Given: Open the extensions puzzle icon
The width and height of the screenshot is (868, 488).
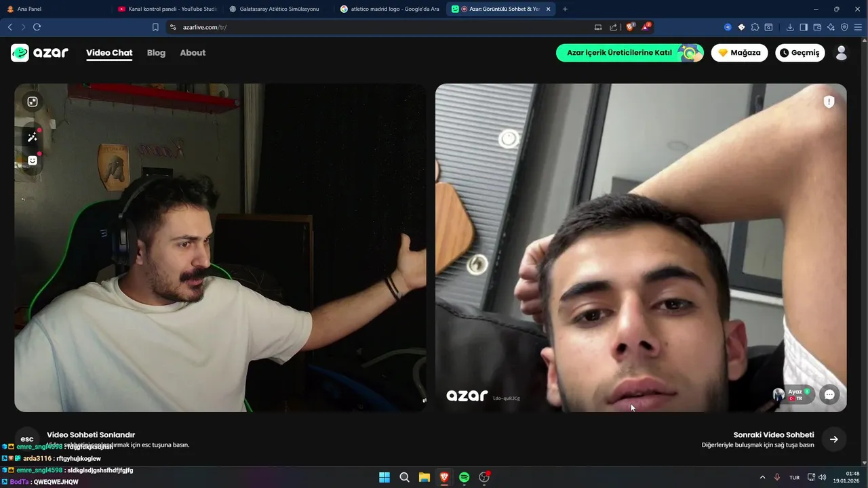Looking at the screenshot, I should [x=755, y=27].
